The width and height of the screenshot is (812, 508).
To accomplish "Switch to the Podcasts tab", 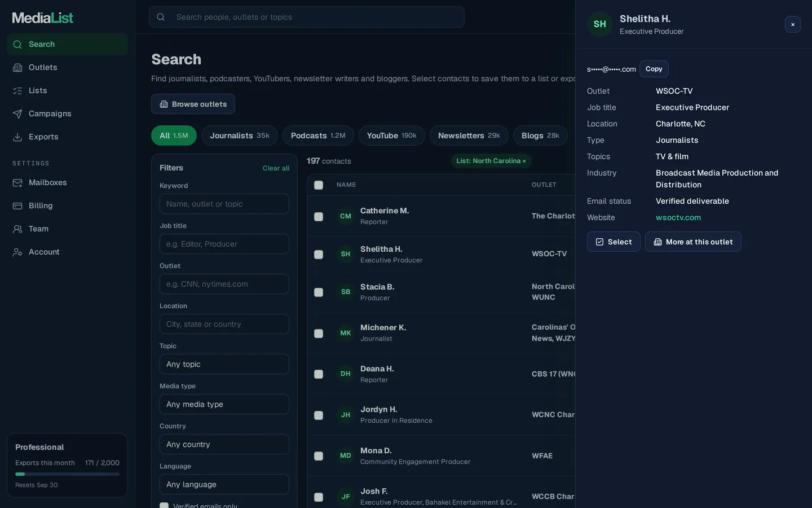I will point(318,135).
